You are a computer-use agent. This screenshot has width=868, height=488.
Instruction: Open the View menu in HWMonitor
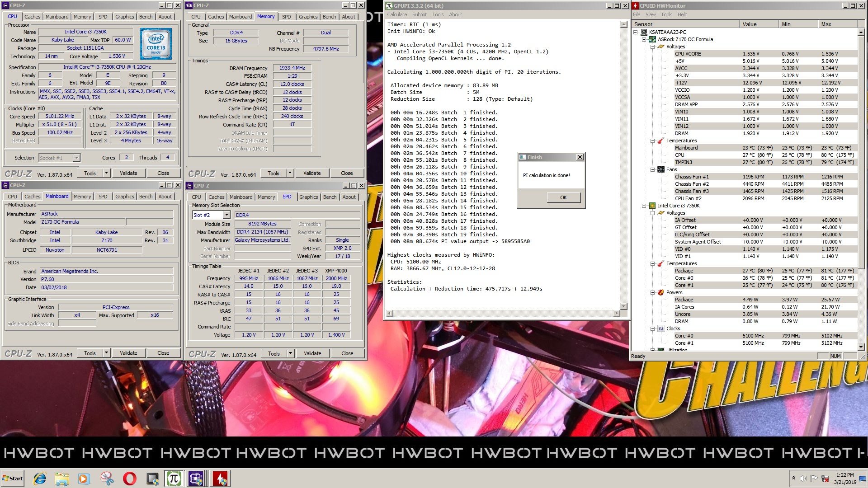[651, 14]
